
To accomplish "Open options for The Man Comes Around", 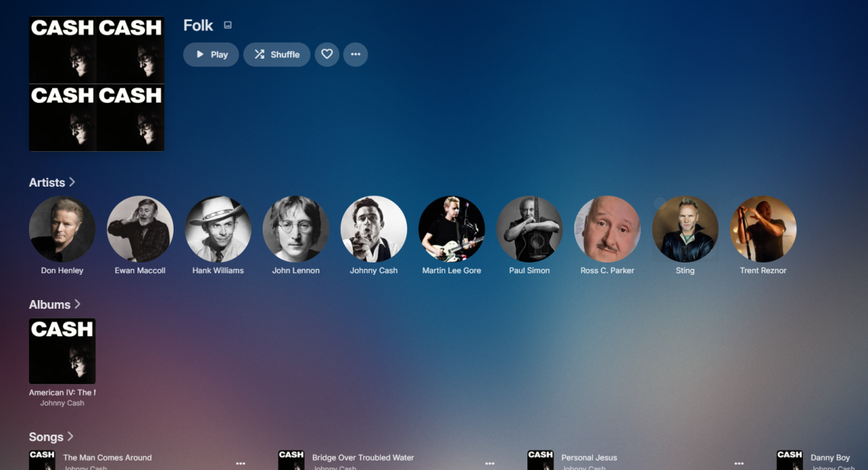I will (241, 463).
